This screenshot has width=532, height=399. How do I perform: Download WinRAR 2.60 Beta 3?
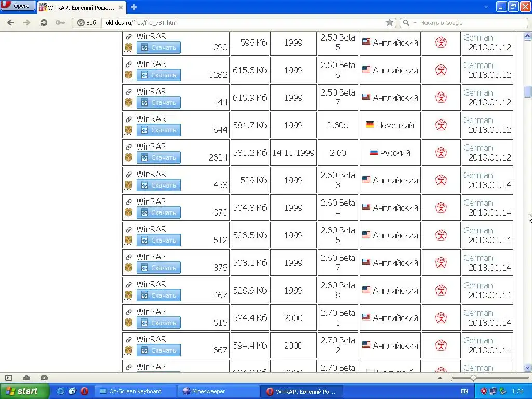[x=158, y=185]
